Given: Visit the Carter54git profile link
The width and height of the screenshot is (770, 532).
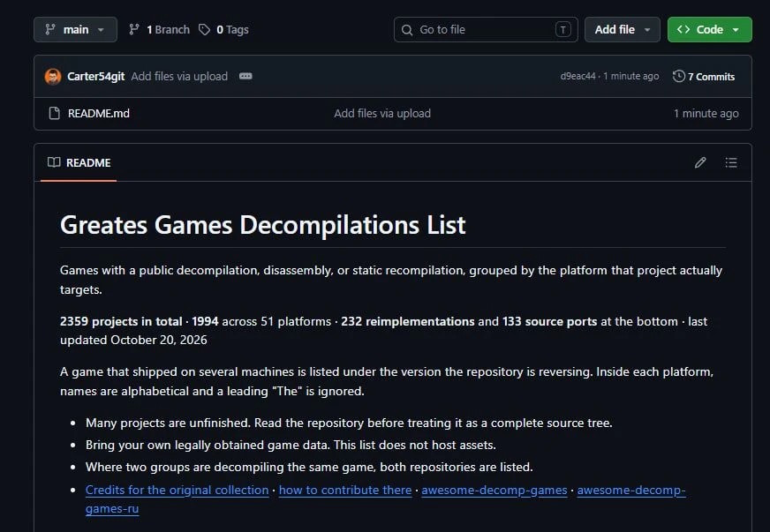Looking at the screenshot, I should [95, 77].
